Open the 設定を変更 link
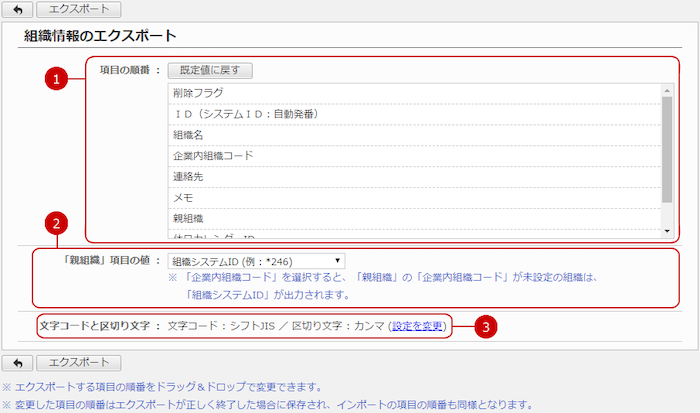This screenshot has height=413, width=700. [x=419, y=326]
